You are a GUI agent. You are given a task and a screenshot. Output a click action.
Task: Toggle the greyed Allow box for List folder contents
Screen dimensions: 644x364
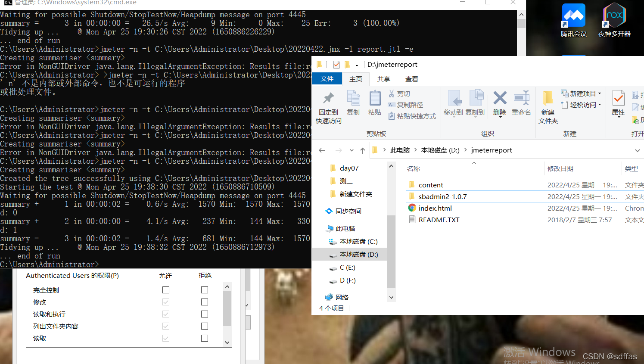[166, 326]
